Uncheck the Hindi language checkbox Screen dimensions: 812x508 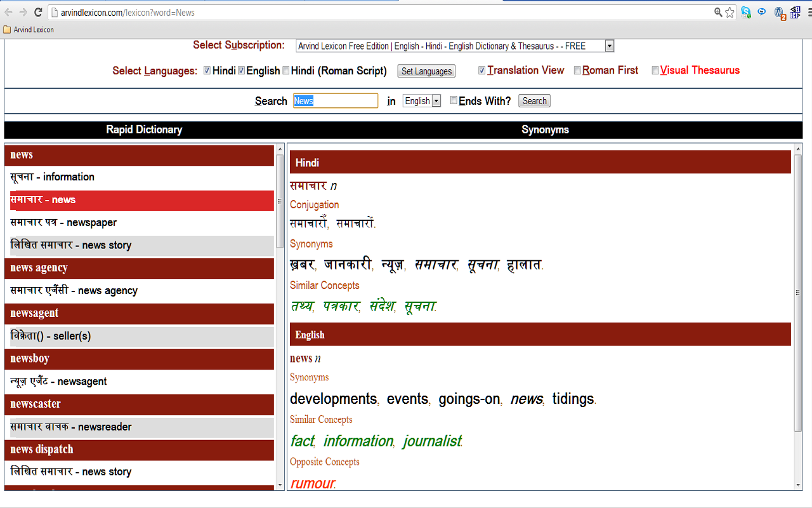[207, 70]
